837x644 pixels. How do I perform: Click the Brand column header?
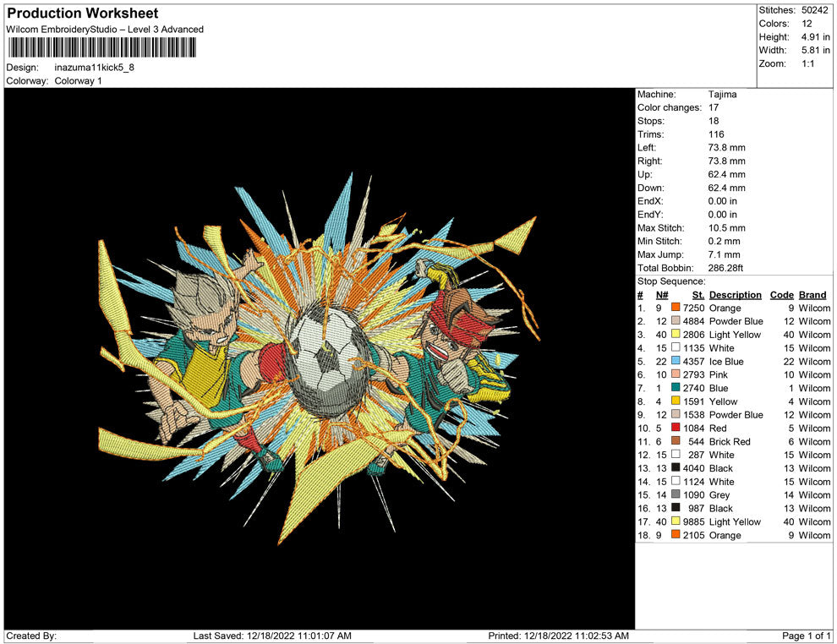point(812,295)
